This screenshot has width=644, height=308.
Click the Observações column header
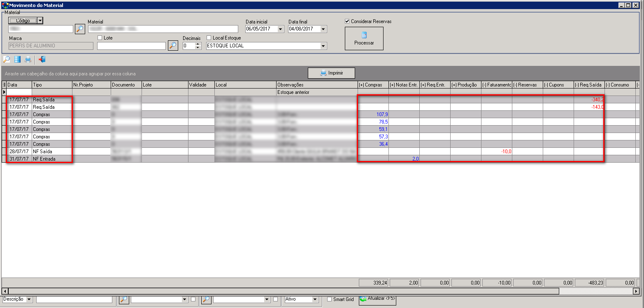coord(317,85)
